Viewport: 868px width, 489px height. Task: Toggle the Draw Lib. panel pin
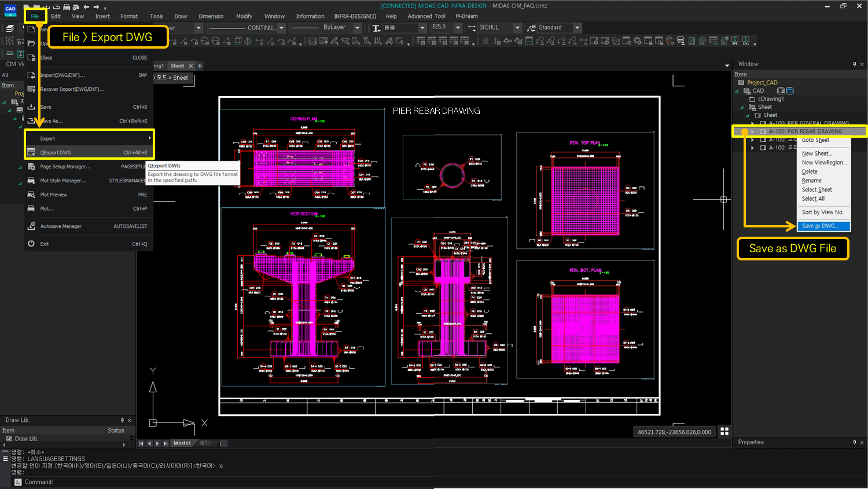(x=122, y=420)
